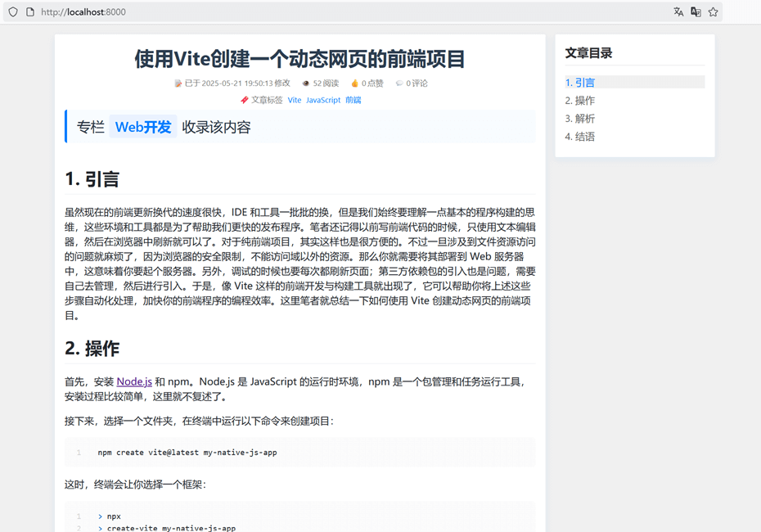Select 2. 操作 in the article directory

580,99
